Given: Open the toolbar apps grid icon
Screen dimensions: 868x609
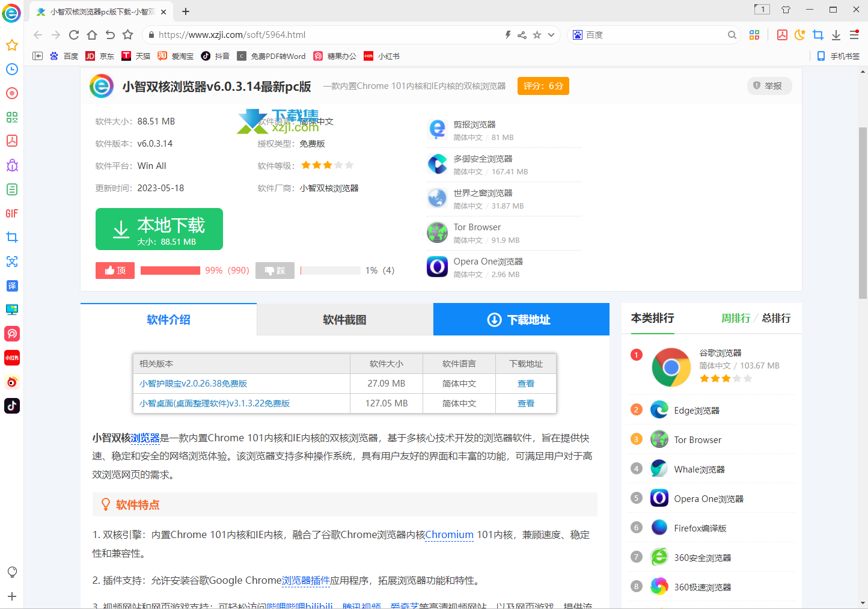Looking at the screenshot, I should (x=754, y=35).
